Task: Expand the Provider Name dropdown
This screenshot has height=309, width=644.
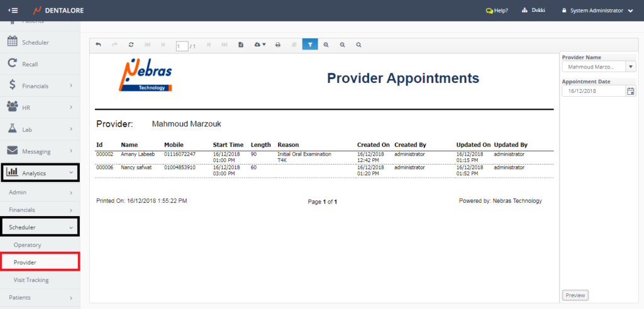Action: pyautogui.click(x=631, y=67)
